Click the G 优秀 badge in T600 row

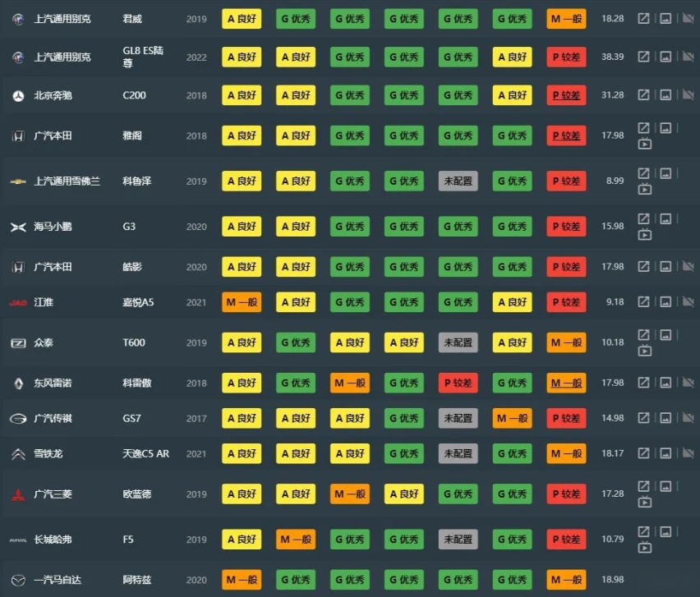tap(296, 342)
